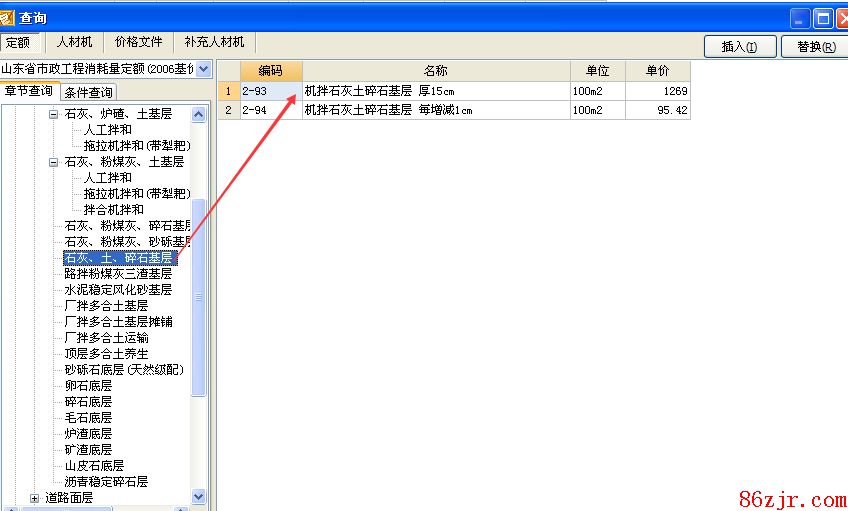Viewport: 848px width, 511px height.
Task: Click the 插入 button
Action: [x=740, y=46]
